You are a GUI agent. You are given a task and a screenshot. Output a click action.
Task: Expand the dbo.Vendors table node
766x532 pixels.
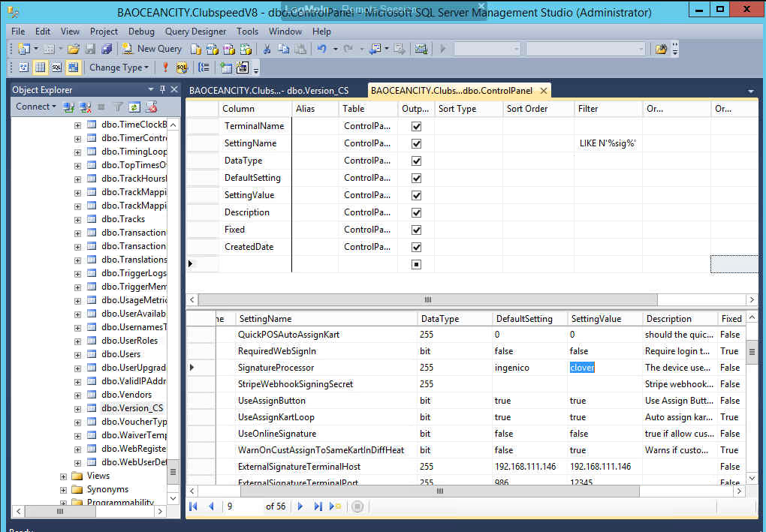[x=77, y=395]
